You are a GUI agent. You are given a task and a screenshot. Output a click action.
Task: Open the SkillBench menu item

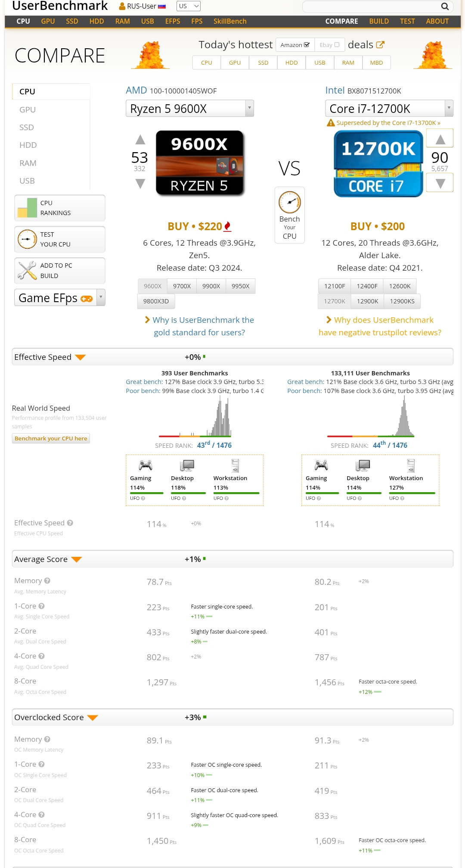[230, 21]
